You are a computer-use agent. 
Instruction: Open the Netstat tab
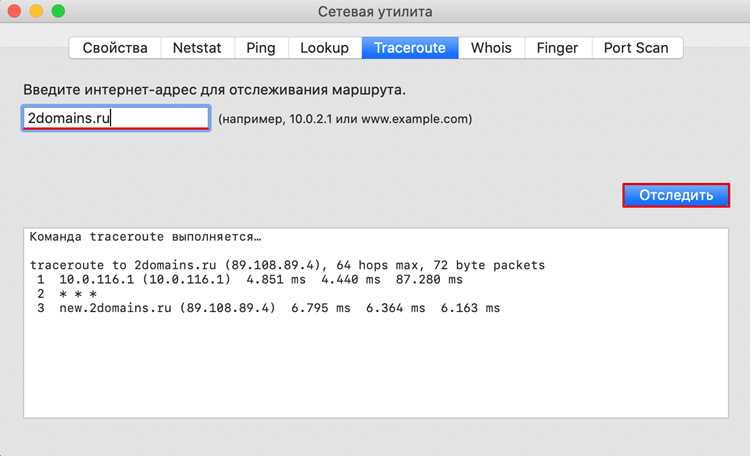tap(197, 48)
